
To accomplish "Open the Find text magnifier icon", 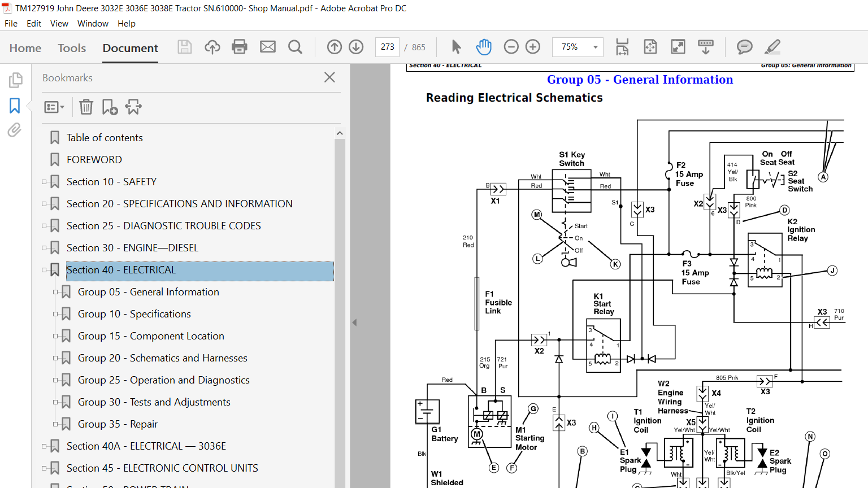I will coord(295,47).
